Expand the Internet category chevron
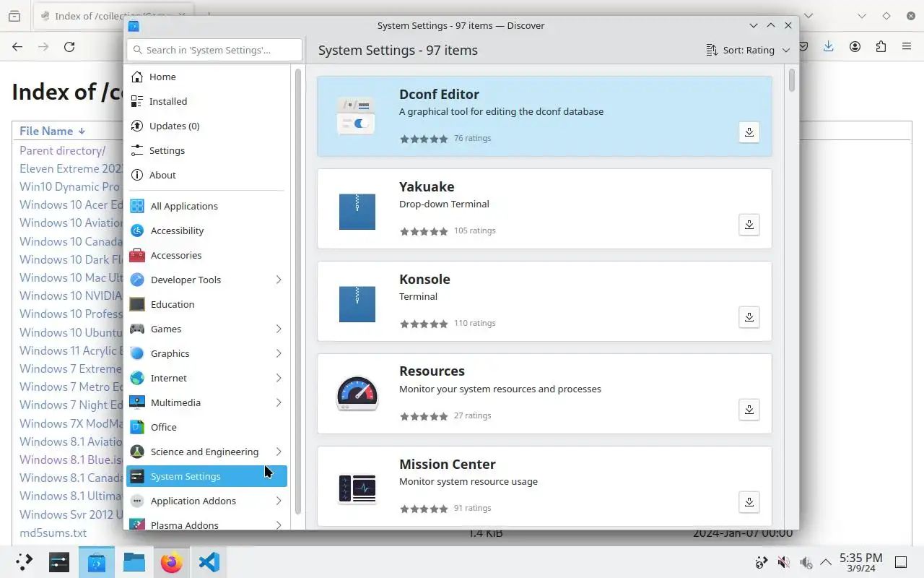The image size is (924, 578). tap(279, 378)
